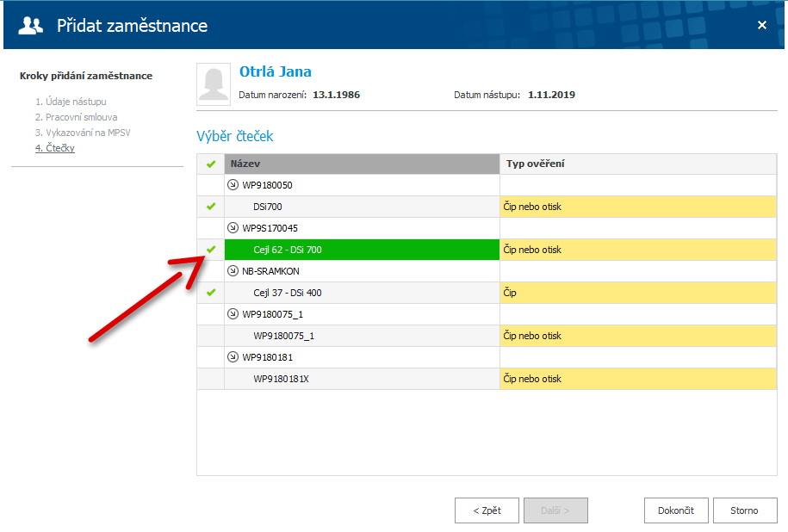Click the start date 1.11.2019
This screenshot has width=788, height=532.
[x=551, y=95]
